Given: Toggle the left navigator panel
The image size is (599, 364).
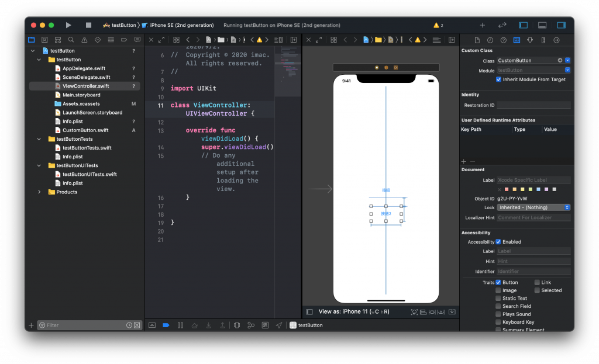Looking at the screenshot, I should 524,25.
